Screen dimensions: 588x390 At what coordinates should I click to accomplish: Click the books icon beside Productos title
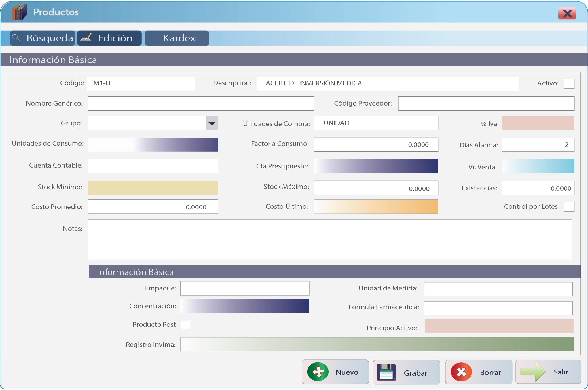click(x=20, y=12)
